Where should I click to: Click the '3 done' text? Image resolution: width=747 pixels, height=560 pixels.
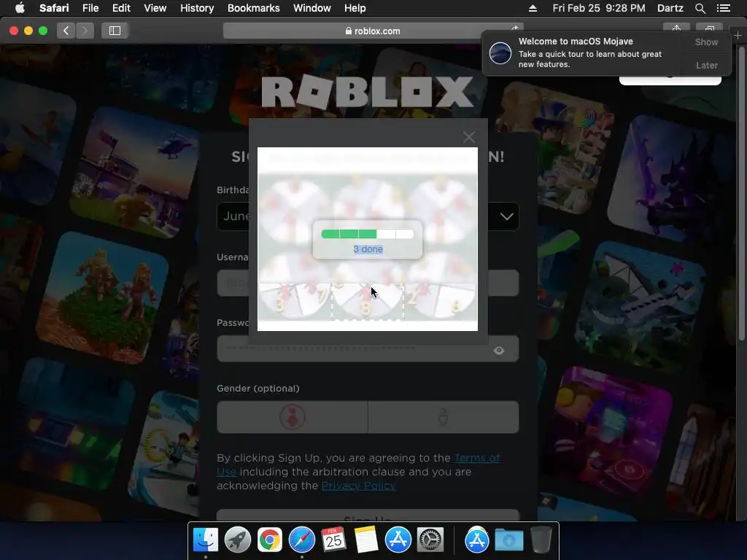pyautogui.click(x=368, y=249)
